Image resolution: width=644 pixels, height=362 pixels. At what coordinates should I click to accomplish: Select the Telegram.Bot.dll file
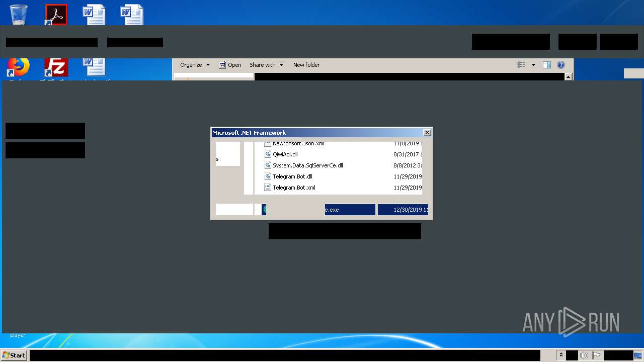[292, 176]
